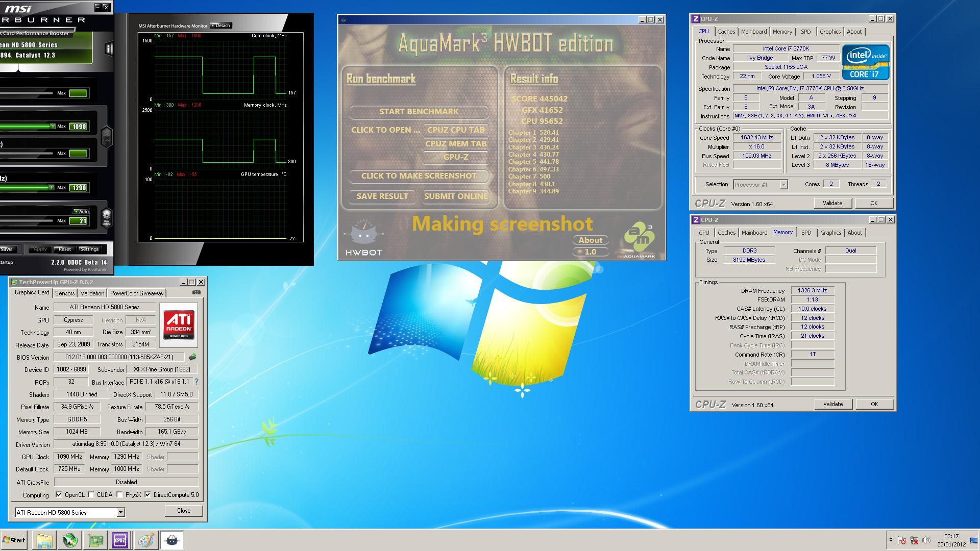Click the fan speed slider track near 21
Viewport: 980px width, 551px height.
click(27, 221)
